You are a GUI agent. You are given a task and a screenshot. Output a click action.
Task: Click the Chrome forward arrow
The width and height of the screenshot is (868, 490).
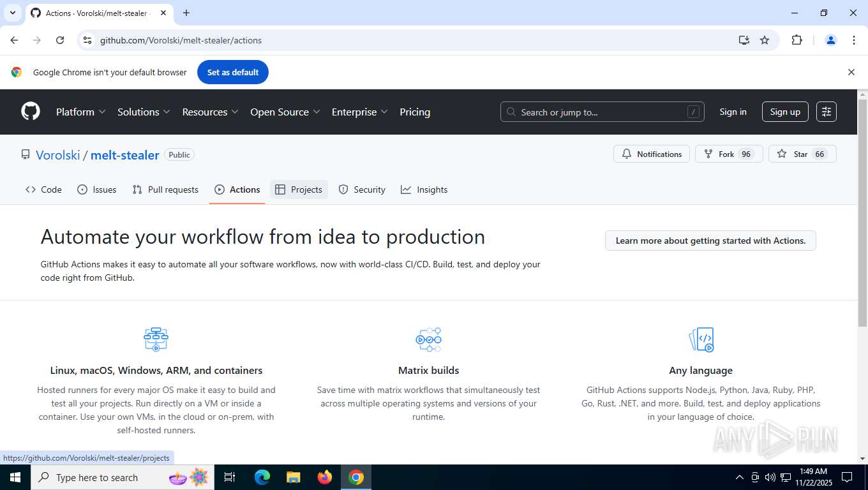37,40
